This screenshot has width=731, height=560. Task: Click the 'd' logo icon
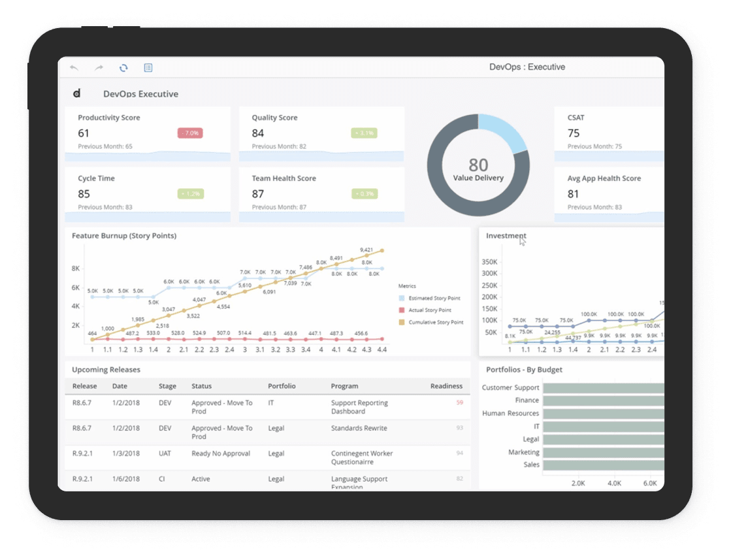pos(77,93)
